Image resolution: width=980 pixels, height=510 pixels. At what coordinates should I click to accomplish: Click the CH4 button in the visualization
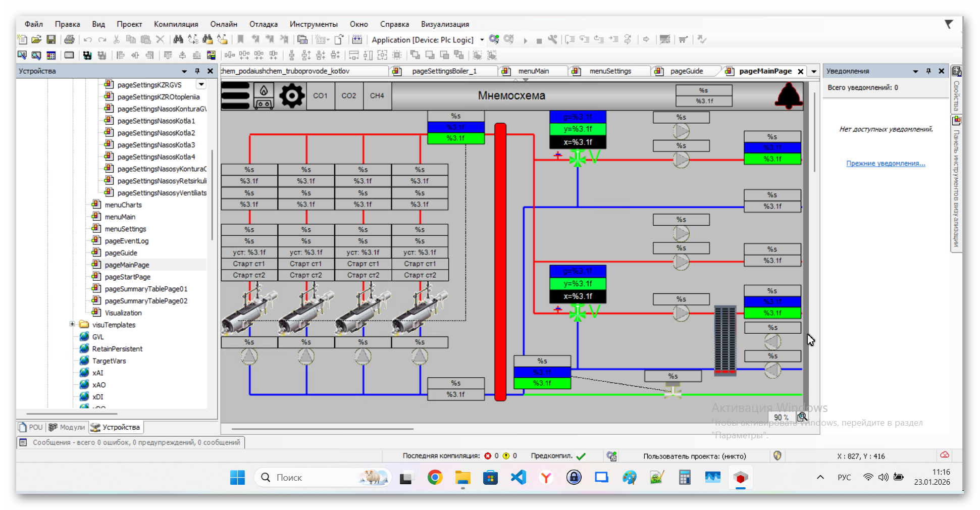click(x=377, y=95)
